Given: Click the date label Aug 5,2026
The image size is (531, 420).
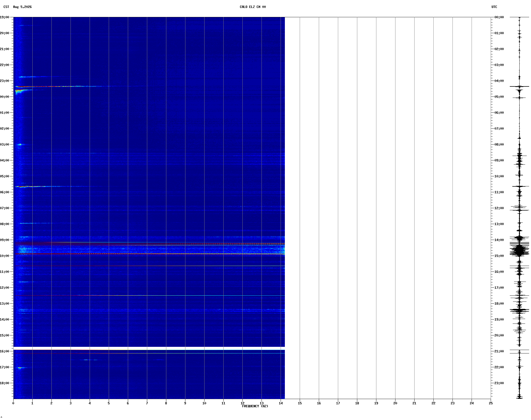Looking at the screenshot, I should pyautogui.click(x=22, y=7).
